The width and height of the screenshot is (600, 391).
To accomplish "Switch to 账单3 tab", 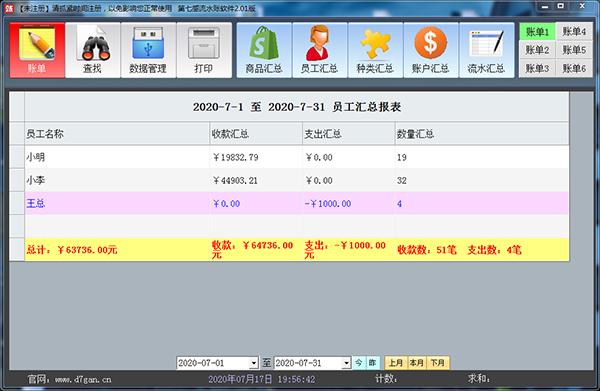I will click(x=537, y=68).
